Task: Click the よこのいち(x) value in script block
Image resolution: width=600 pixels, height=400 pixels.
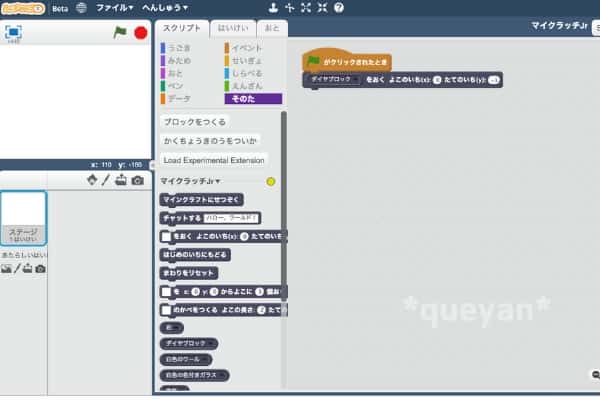Action: 437,80
